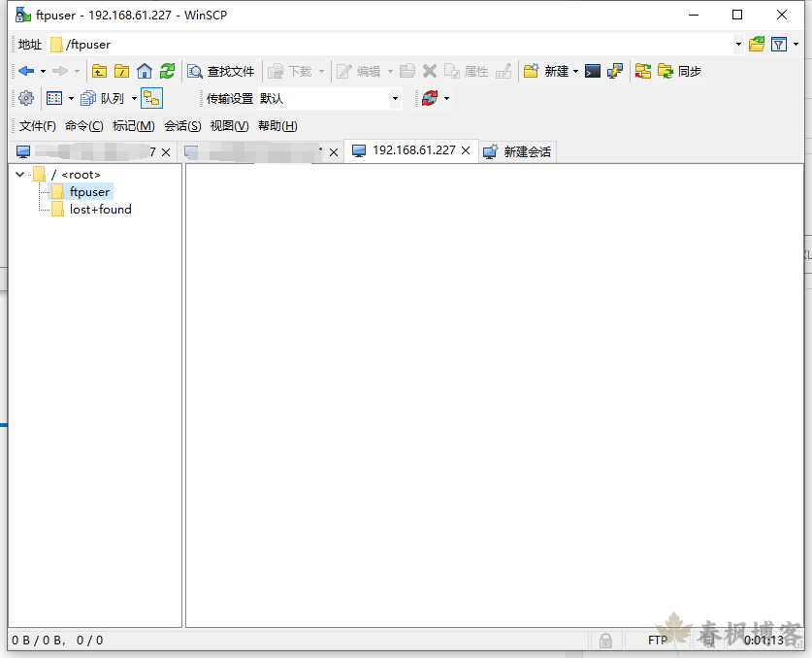Open the view style grid icon
The height and width of the screenshot is (658, 812).
pos(54,98)
